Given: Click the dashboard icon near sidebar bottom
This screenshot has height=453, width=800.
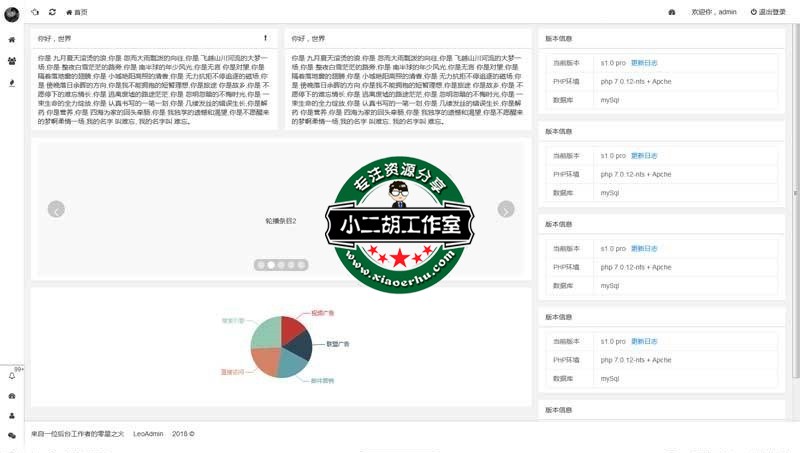Looking at the screenshot, I should (x=12, y=396).
